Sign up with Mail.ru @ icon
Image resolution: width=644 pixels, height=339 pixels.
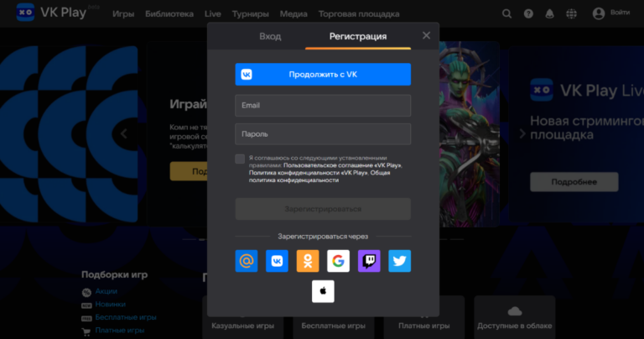(x=247, y=261)
